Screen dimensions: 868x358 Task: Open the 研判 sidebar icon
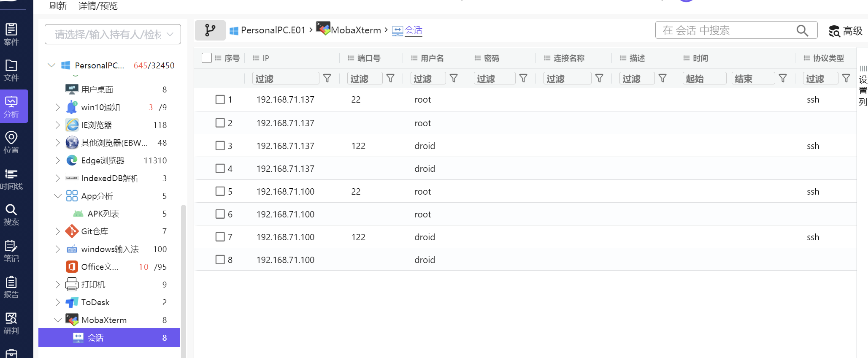[x=11, y=323]
